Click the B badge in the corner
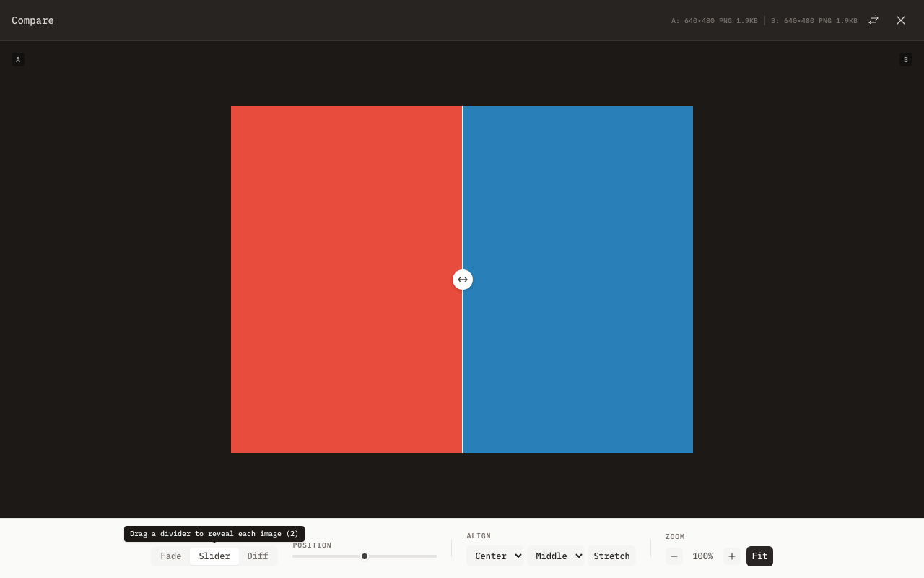 point(905,60)
